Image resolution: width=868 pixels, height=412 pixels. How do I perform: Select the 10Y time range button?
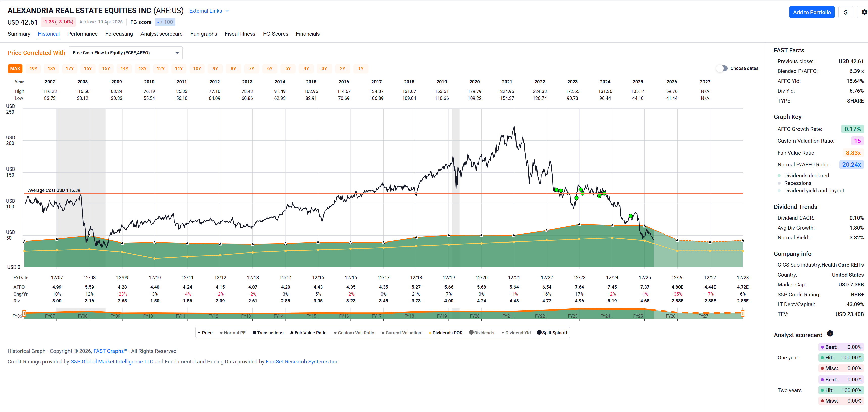coord(197,69)
